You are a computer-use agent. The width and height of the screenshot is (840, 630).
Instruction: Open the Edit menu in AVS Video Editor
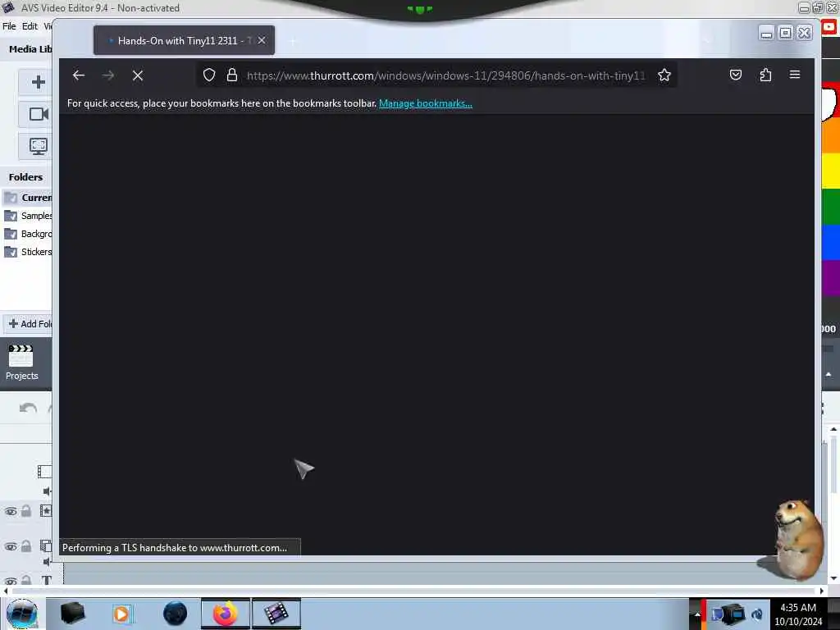[x=30, y=25]
